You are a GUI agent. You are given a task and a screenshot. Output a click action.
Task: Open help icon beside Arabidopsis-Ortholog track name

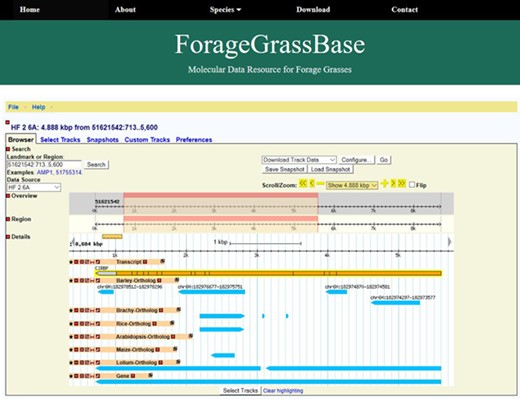tap(173, 337)
